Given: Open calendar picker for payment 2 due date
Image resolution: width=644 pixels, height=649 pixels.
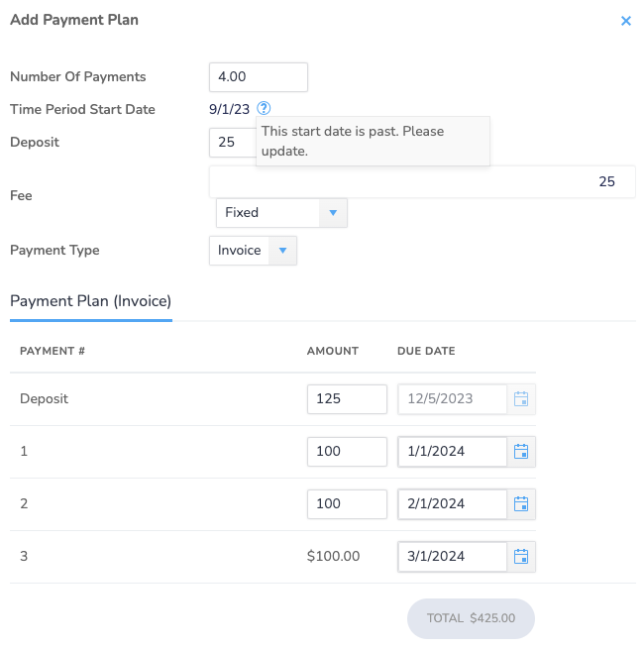Looking at the screenshot, I should (521, 504).
